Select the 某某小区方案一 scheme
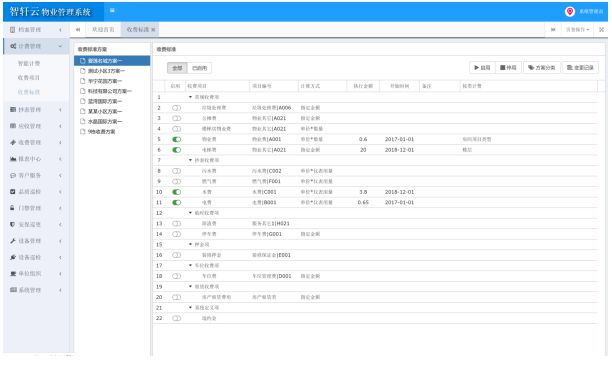This screenshot has height=368, width=612. pyautogui.click(x=105, y=112)
